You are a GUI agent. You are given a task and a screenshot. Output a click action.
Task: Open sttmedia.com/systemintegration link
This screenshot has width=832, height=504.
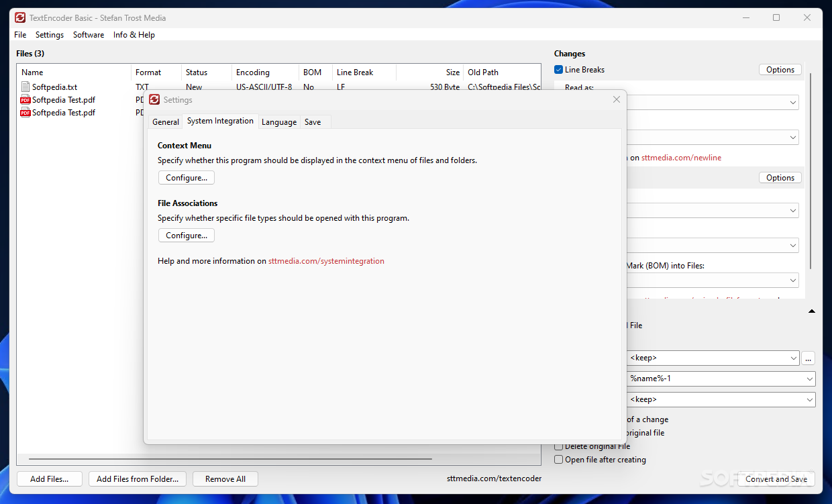[326, 261]
